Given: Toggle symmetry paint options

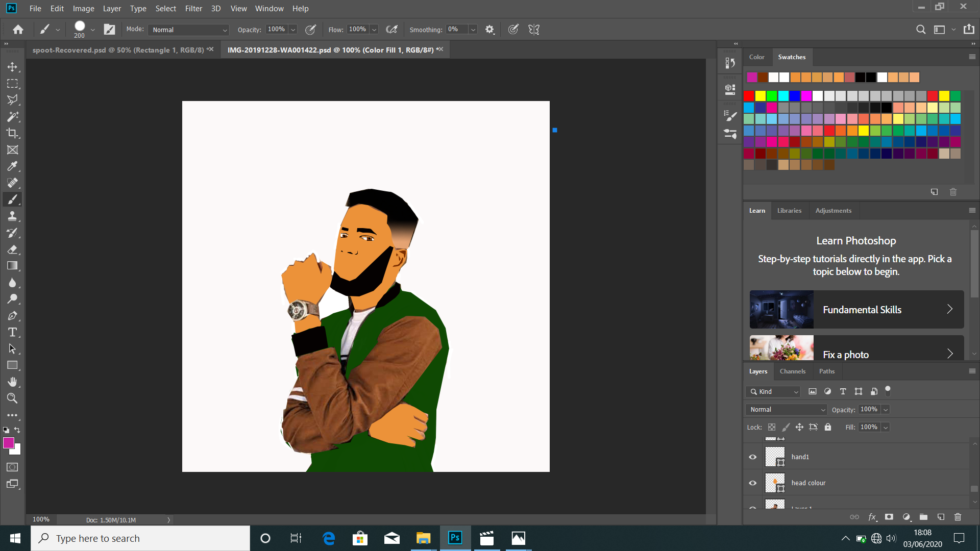Looking at the screenshot, I should click(x=534, y=30).
